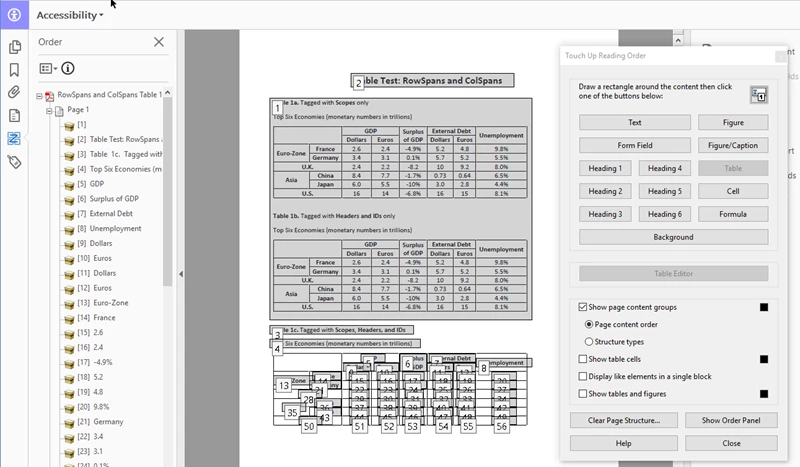Open color swatch for tables and figures
The width and height of the screenshot is (800, 467).
[x=764, y=394]
